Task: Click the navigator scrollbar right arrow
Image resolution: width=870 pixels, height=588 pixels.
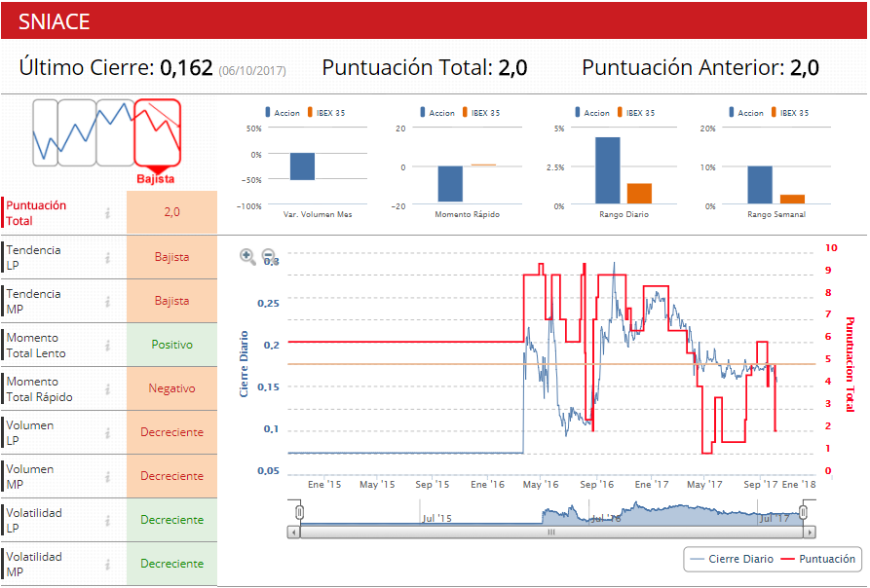Action: [x=810, y=533]
